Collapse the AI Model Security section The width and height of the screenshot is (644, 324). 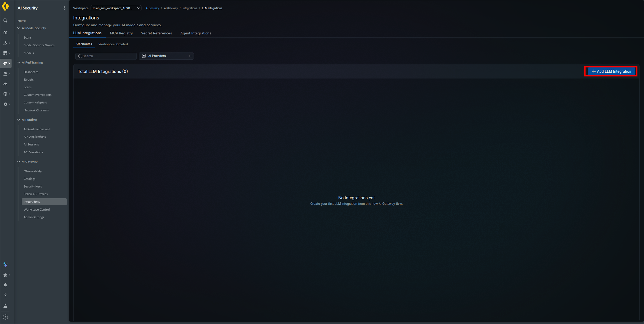tap(19, 28)
